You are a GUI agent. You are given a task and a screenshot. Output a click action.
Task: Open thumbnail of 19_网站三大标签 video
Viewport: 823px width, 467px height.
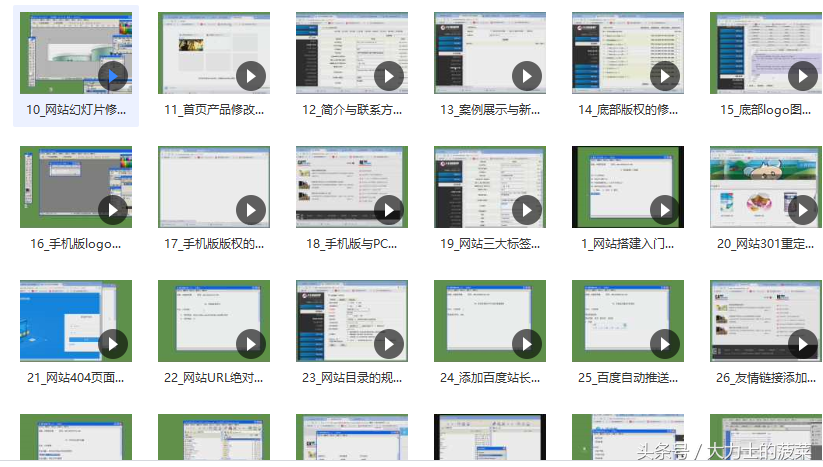pos(490,187)
